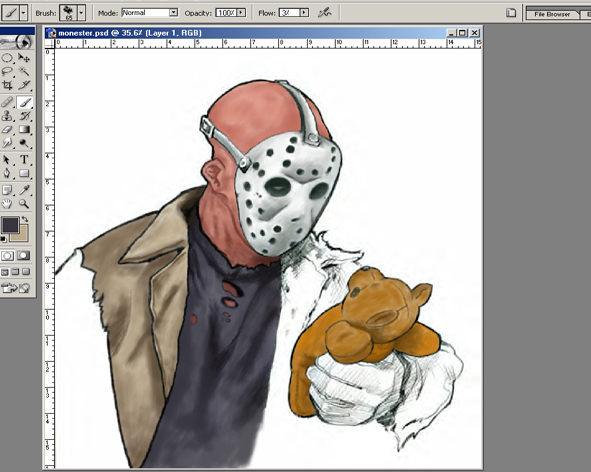Minimize the monester.psd document window

[x=452, y=33]
